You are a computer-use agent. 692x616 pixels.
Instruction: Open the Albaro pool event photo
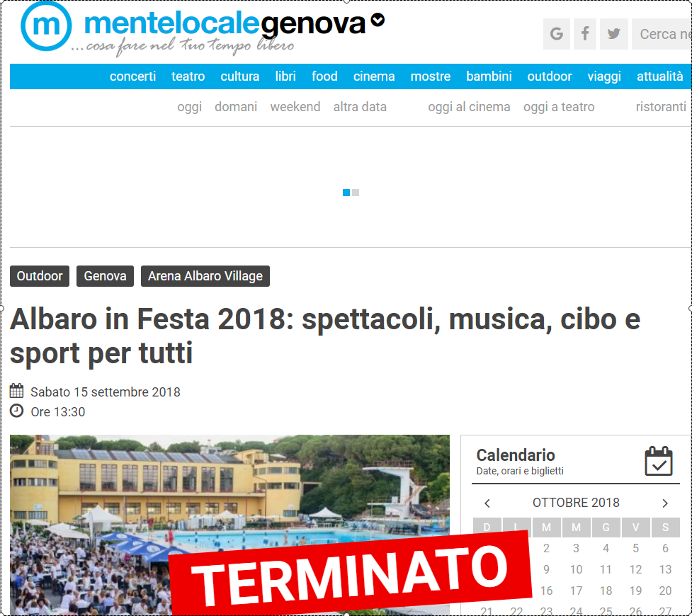[229, 525]
